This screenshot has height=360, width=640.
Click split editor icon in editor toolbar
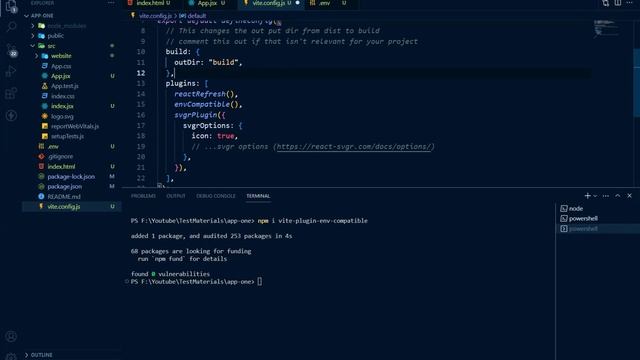pos(618,3)
